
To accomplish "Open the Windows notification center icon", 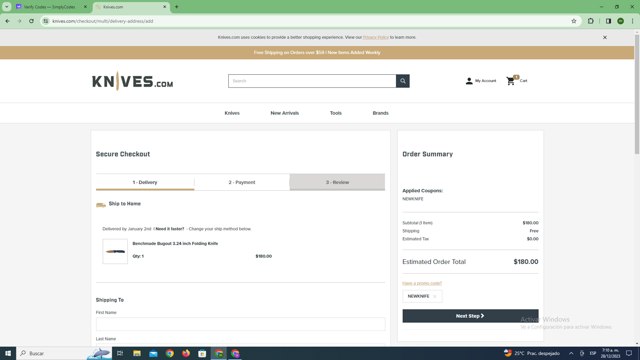I will click(629, 353).
